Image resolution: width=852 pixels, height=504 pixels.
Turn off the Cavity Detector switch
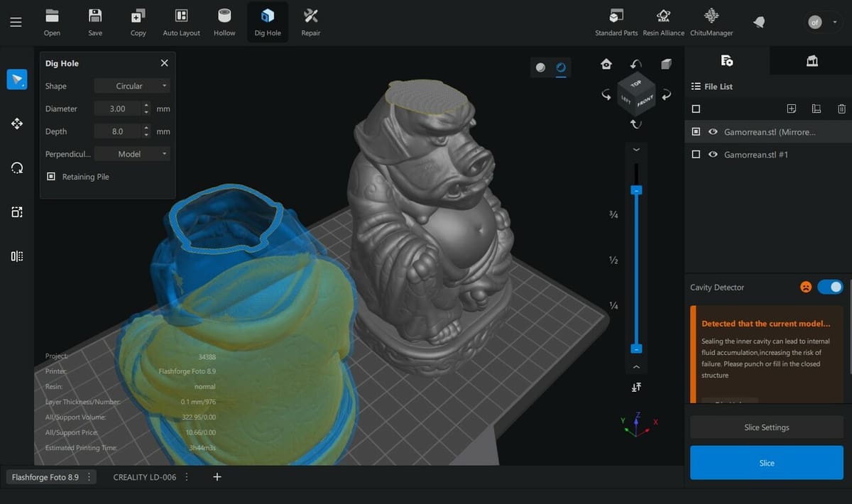(830, 287)
